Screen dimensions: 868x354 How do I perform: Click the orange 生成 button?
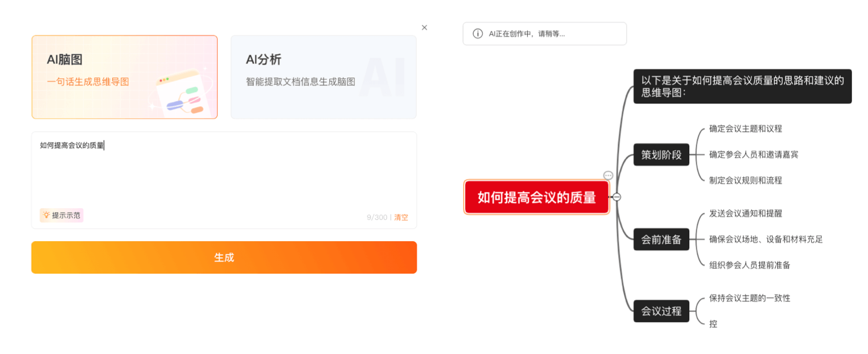point(224,257)
